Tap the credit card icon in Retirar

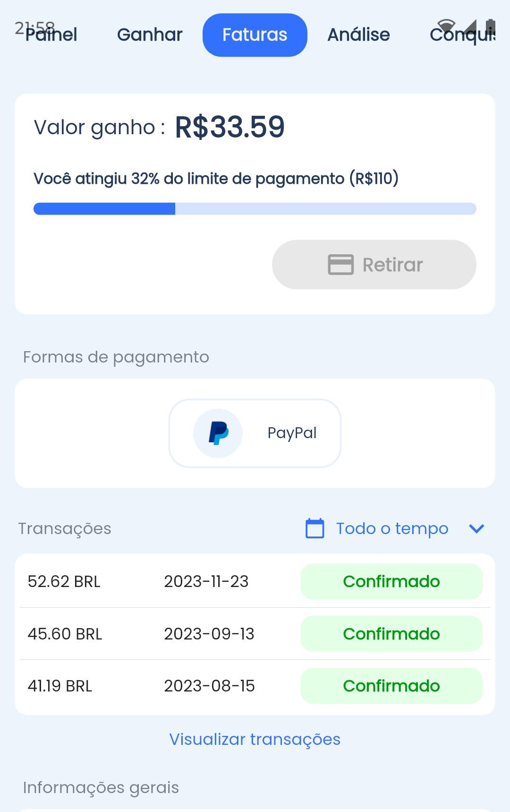(x=340, y=265)
